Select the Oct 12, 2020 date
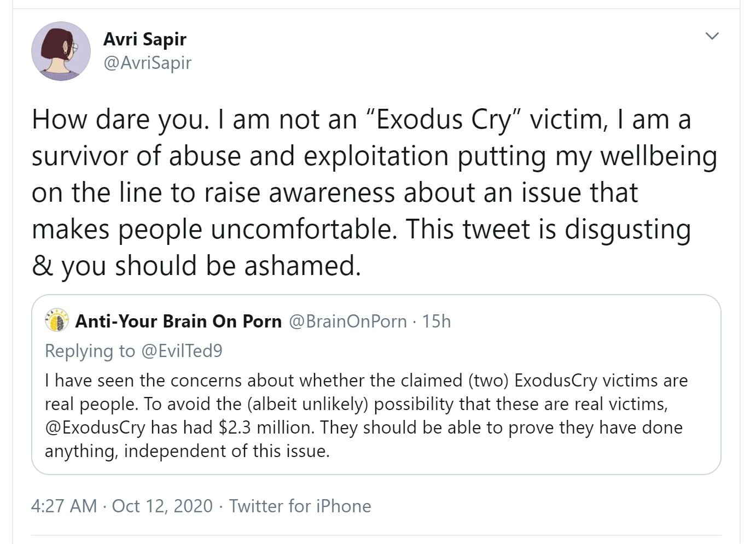This screenshot has height=544, width=756. pos(162,506)
